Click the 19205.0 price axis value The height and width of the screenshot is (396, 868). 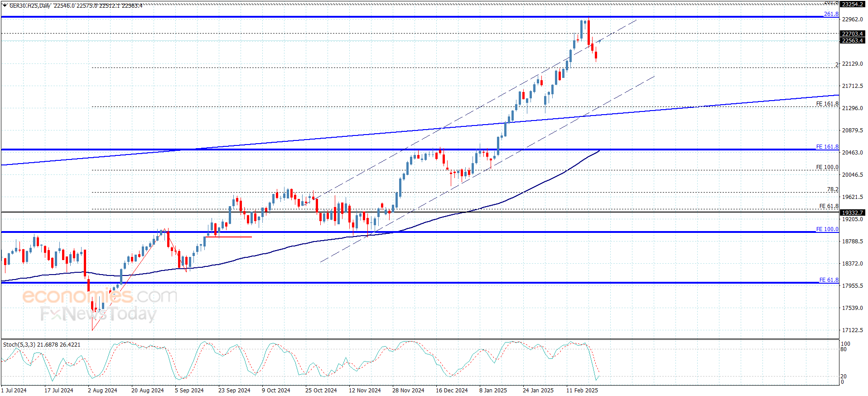(852, 219)
